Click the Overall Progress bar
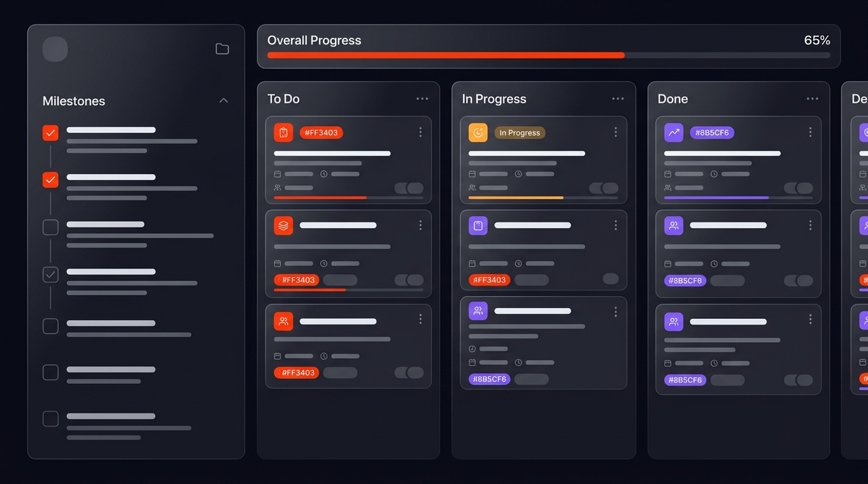This screenshot has width=868, height=484. pos(549,55)
